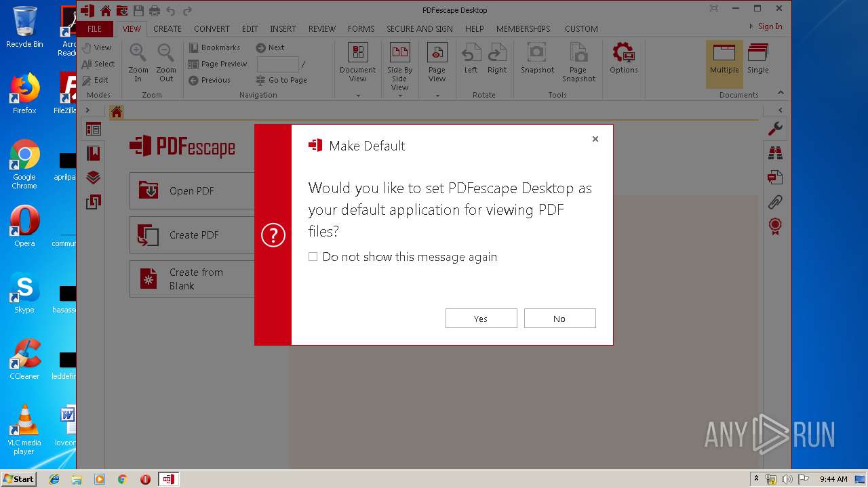
Task: Switch to the CREATE tab
Action: (x=167, y=28)
